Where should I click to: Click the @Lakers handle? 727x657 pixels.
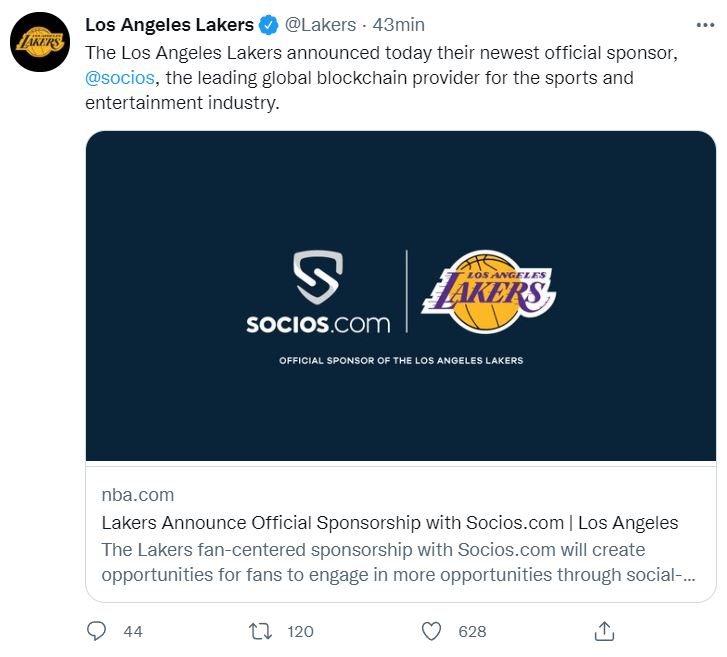tap(320, 25)
